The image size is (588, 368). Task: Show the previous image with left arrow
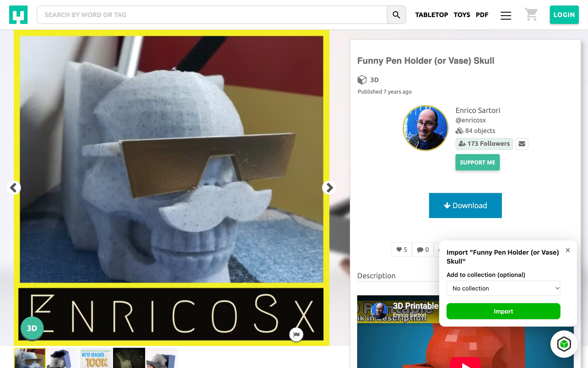(14, 188)
